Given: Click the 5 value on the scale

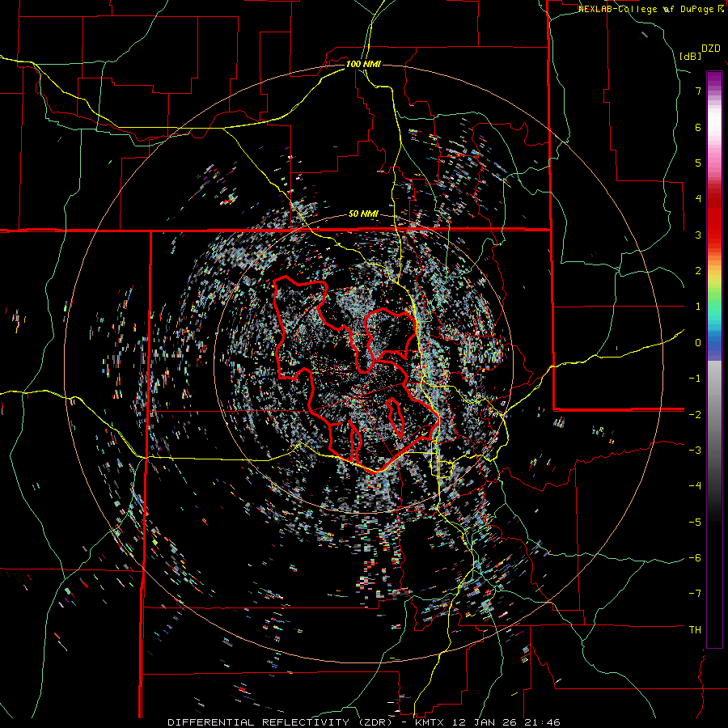Looking at the screenshot, I should [698, 163].
